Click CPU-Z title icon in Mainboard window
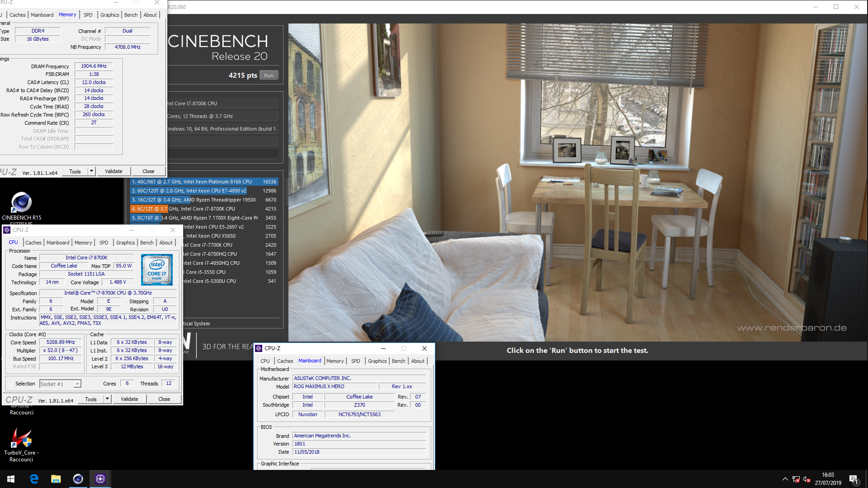Screen dimensions: 868x488 [259, 348]
